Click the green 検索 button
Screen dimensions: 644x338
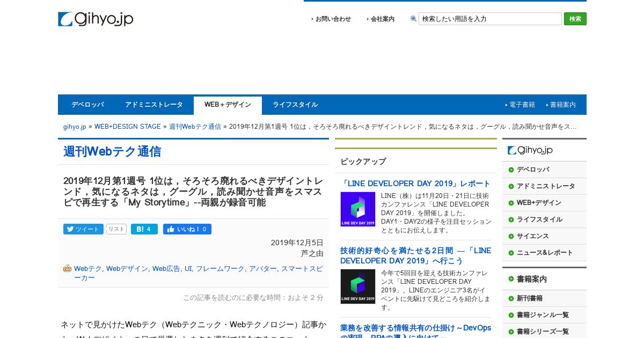575,19
